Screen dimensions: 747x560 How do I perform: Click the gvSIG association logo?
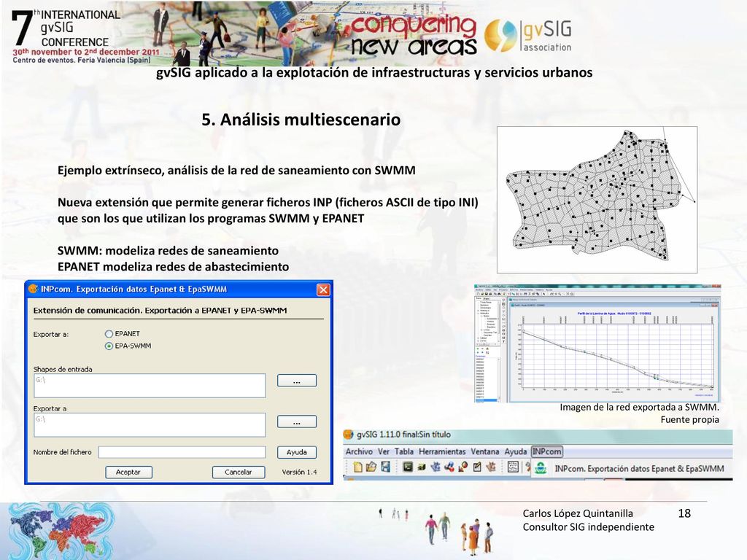[528, 34]
